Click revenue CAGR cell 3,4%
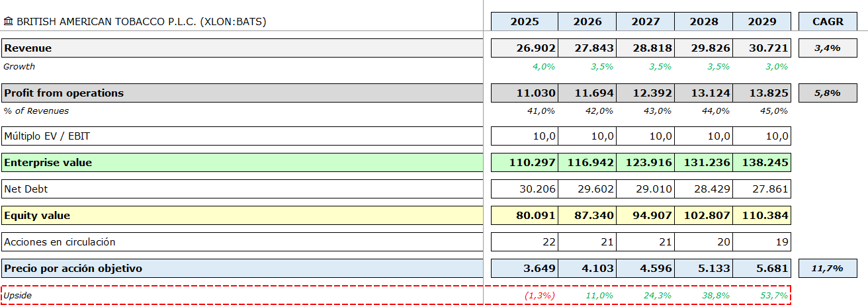868x305 pixels. click(828, 48)
